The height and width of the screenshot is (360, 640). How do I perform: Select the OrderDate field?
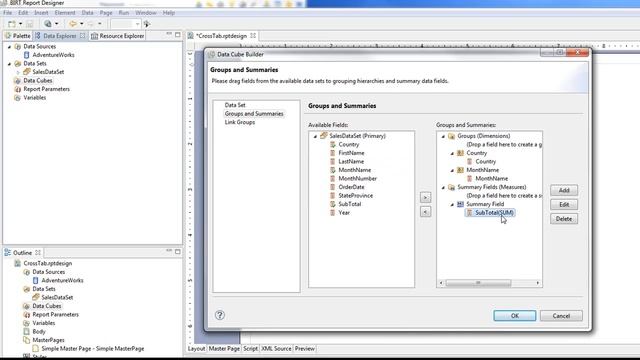[351, 187]
